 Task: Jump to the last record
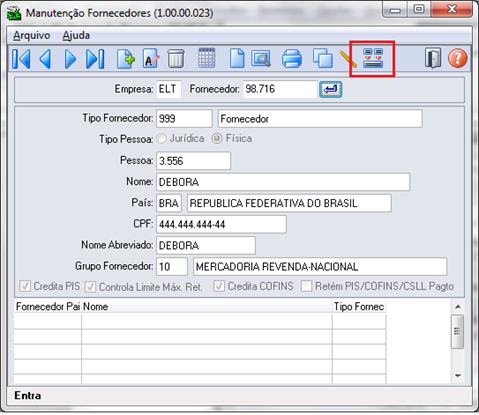[95, 59]
